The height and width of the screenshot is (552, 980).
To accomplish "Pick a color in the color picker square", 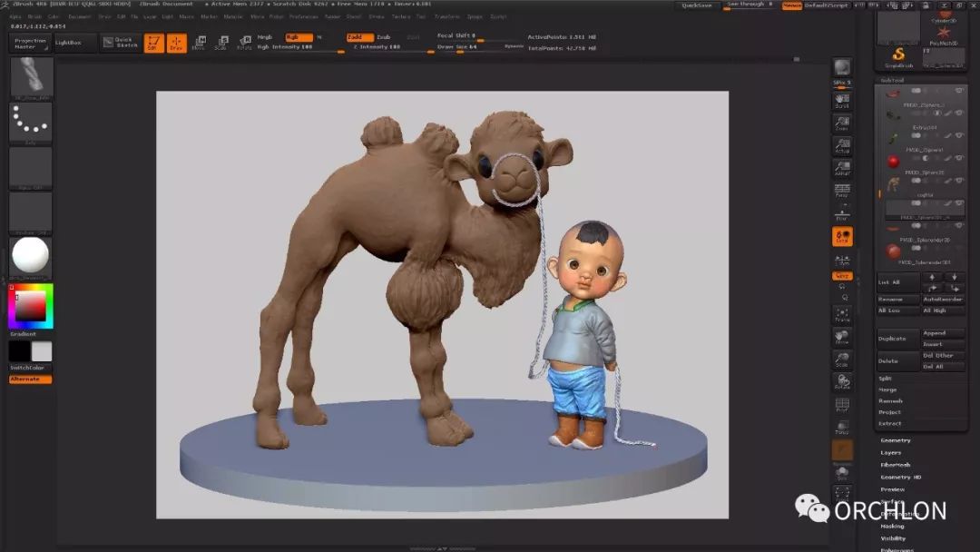I will [x=31, y=306].
